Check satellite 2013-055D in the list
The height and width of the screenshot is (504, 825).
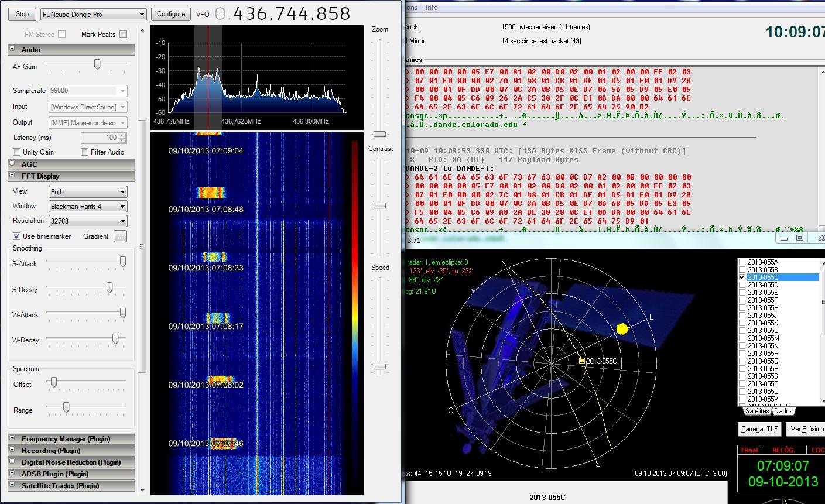(742, 285)
